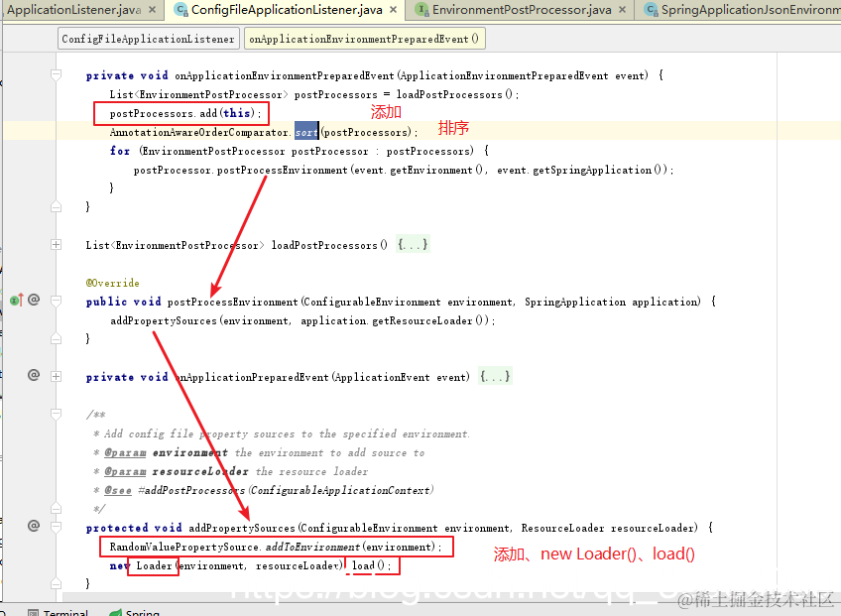
Task: Click the implements-method gutter icon beside postProcessEnvironment
Action: 17,300
